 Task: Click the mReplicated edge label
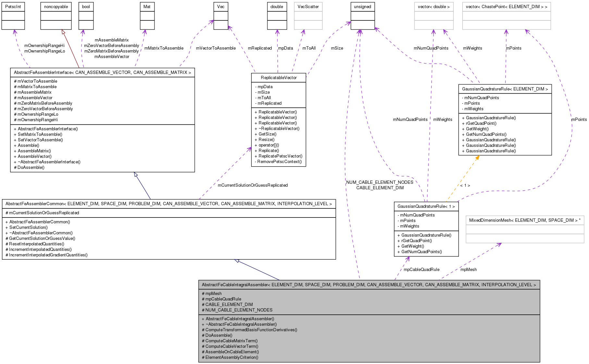tap(260, 48)
